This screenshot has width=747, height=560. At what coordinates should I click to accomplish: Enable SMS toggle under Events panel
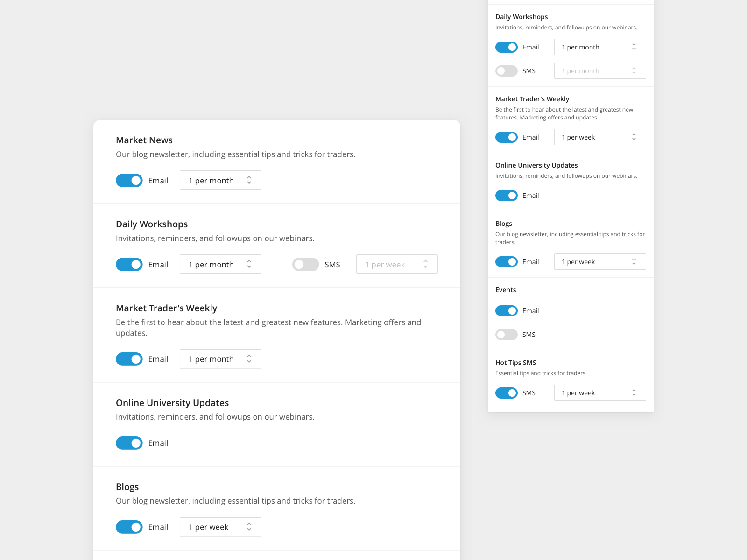pyautogui.click(x=506, y=334)
